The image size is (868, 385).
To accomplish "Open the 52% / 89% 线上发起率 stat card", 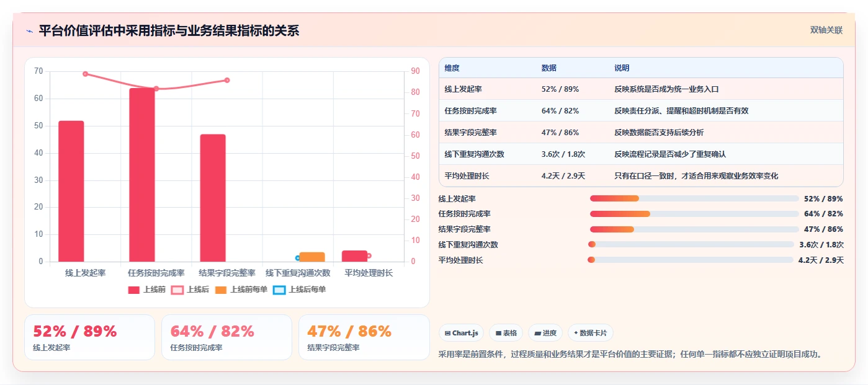I will tap(89, 337).
